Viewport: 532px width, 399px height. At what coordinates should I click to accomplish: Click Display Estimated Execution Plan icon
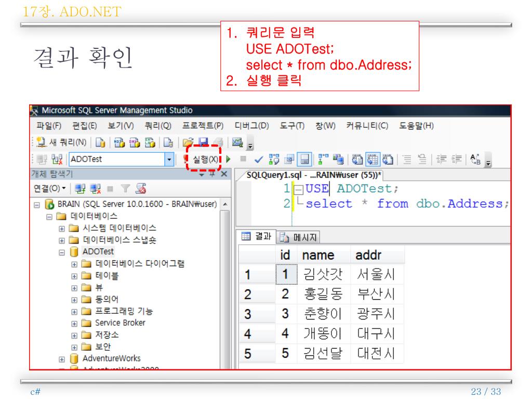[274, 159]
